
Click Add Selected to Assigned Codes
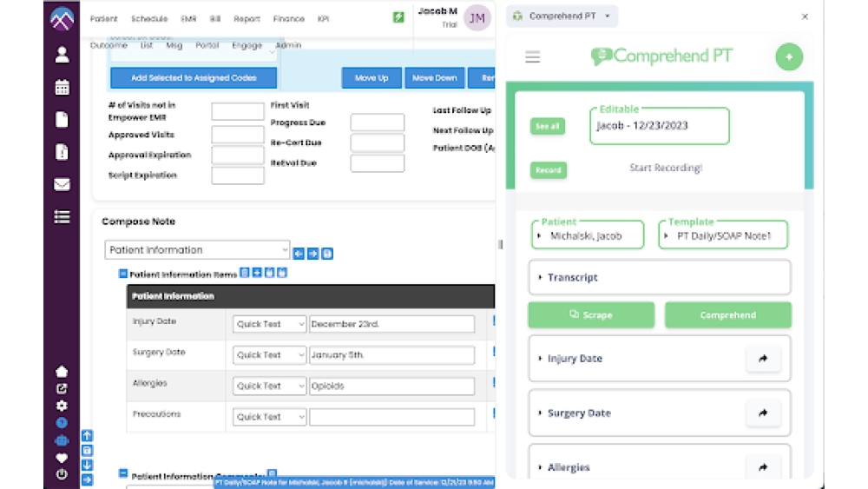pos(194,78)
